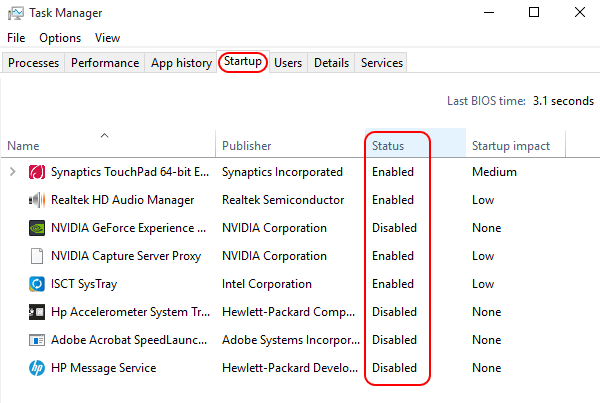
Task: Select the Hp Accelerometer System Tray icon
Action: 37,312
